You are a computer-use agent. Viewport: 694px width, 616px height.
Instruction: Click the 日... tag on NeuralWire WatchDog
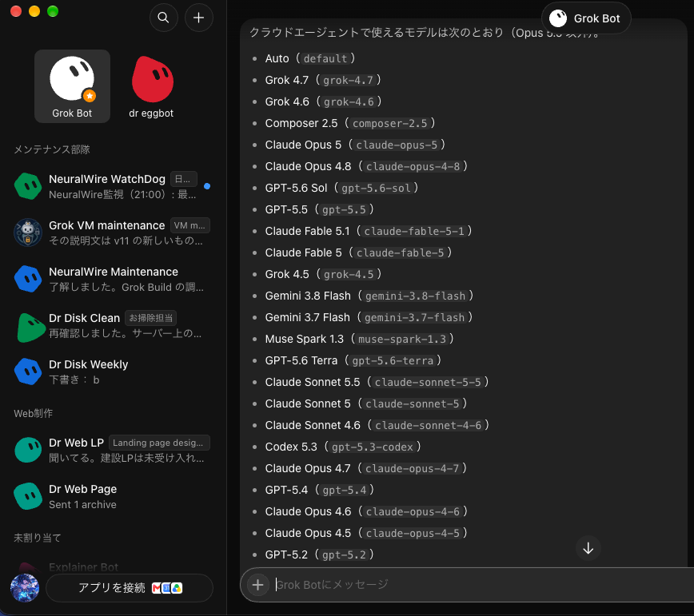184,179
